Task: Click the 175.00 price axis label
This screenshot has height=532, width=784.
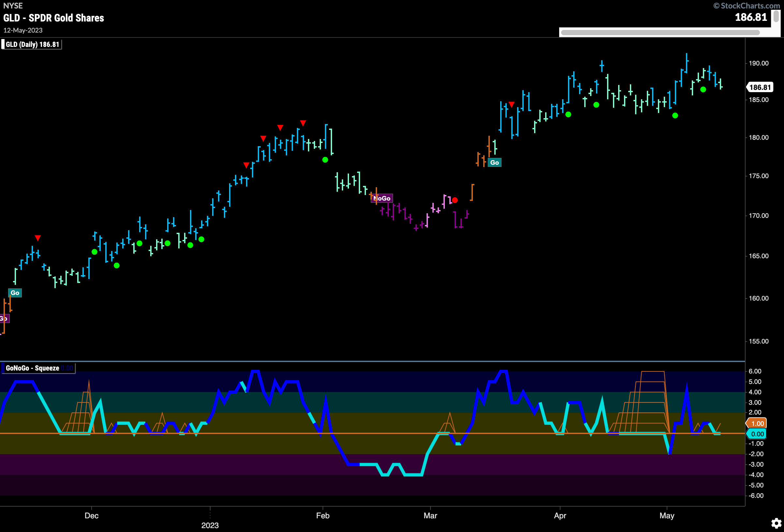Action: pos(759,176)
